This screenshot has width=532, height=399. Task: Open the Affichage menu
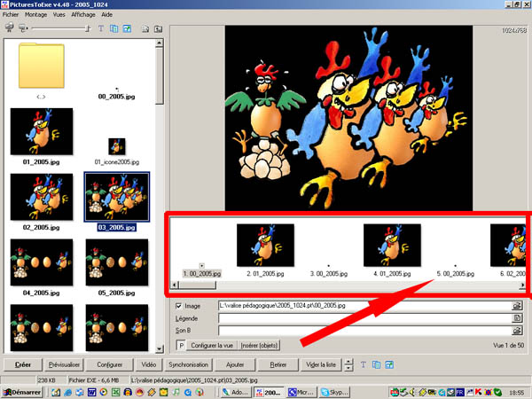(x=83, y=14)
